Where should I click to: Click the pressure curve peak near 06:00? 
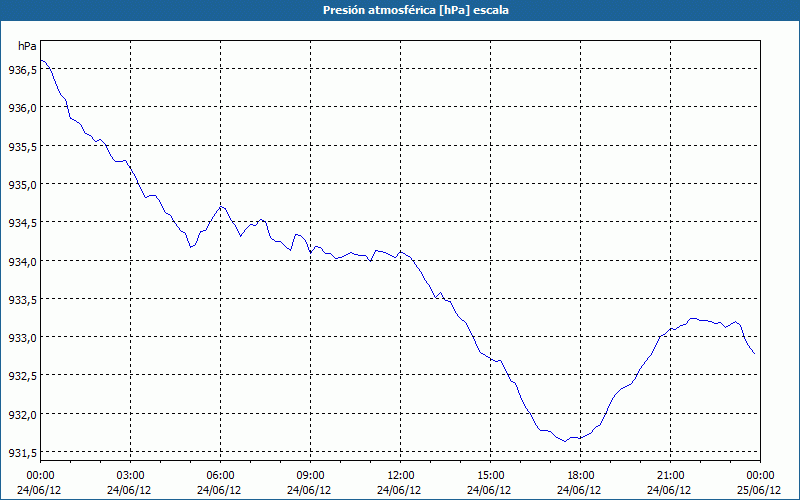(220, 206)
